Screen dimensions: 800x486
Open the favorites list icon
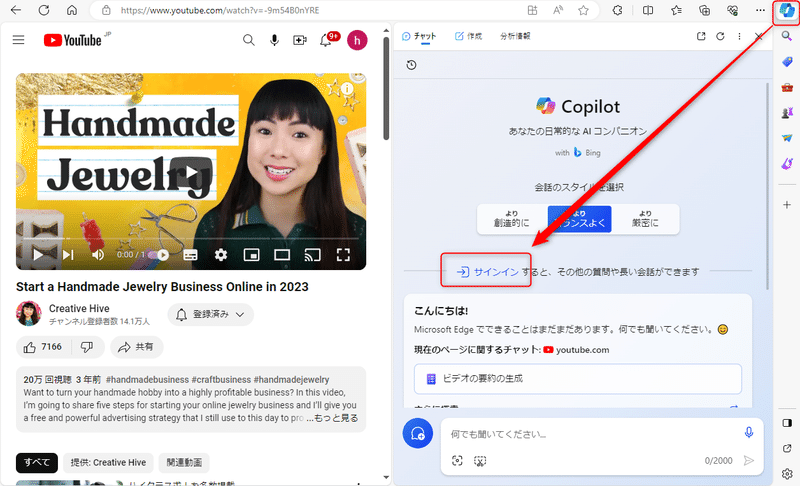[x=677, y=10]
